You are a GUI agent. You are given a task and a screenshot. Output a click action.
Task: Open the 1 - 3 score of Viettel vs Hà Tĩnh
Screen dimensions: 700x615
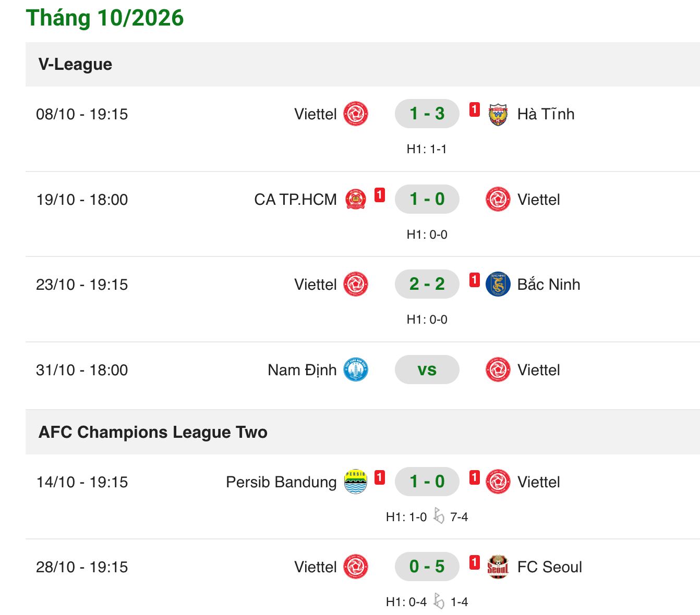point(427,114)
